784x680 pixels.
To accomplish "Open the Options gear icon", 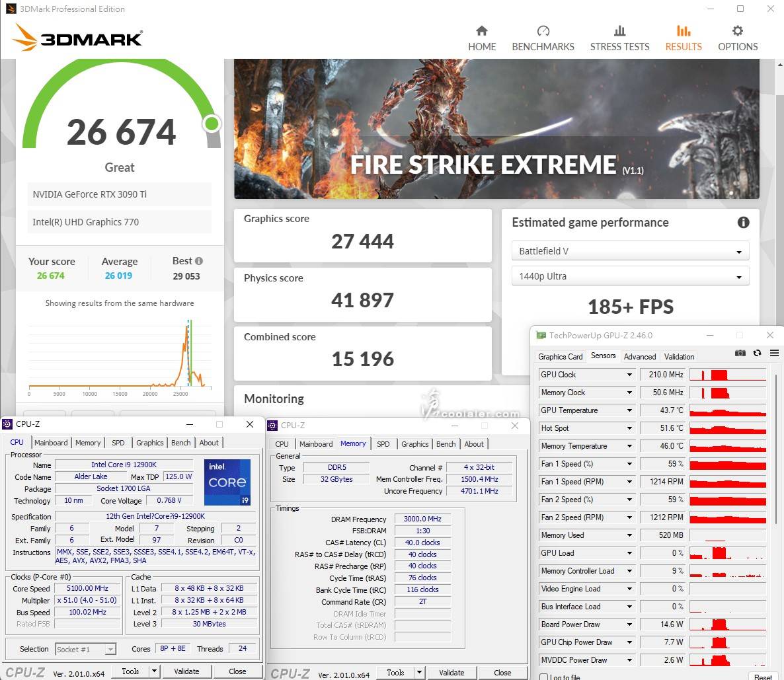I will (x=738, y=31).
